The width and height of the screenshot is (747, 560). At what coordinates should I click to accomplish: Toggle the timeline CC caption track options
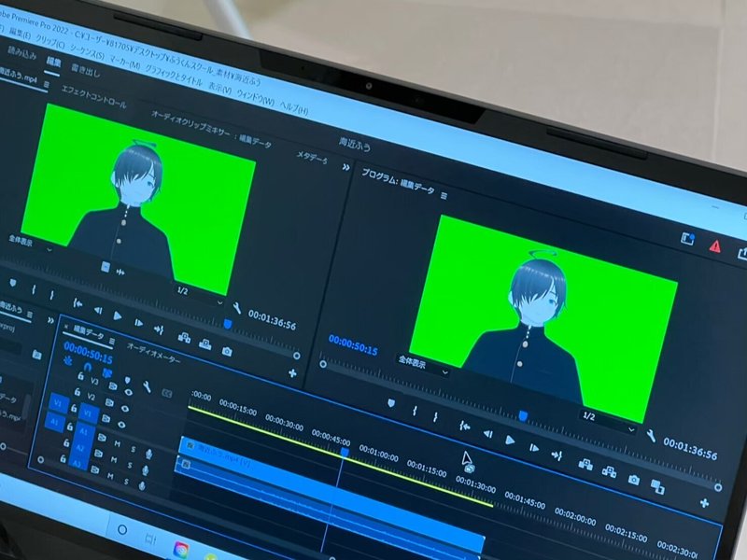coord(167,393)
